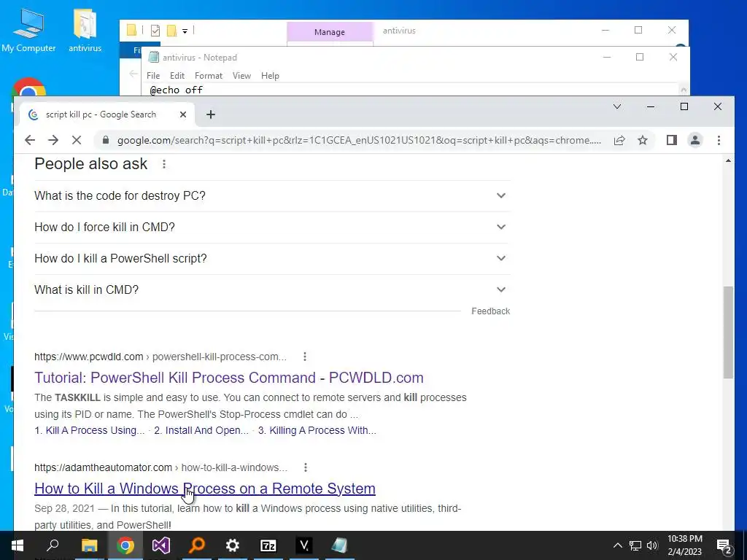Click scroll up arrow in Chrome page
This screenshot has width=747, height=560.
click(728, 161)
